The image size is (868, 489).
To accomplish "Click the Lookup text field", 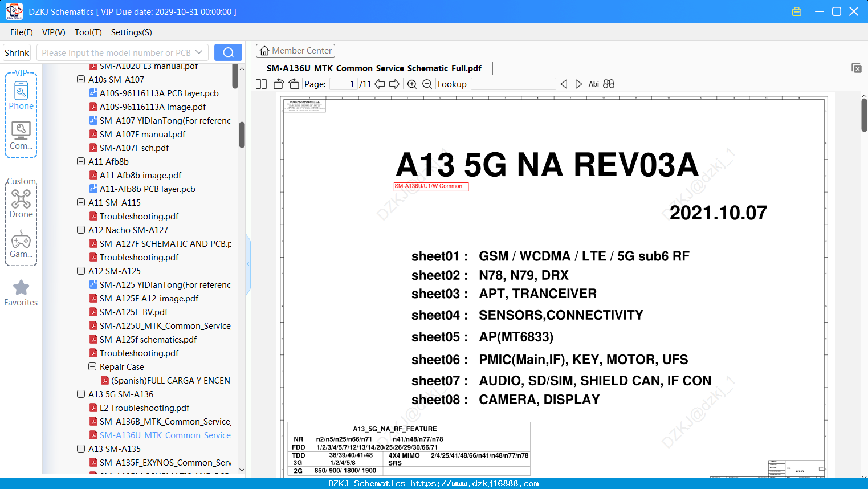I will coord(513,84).
